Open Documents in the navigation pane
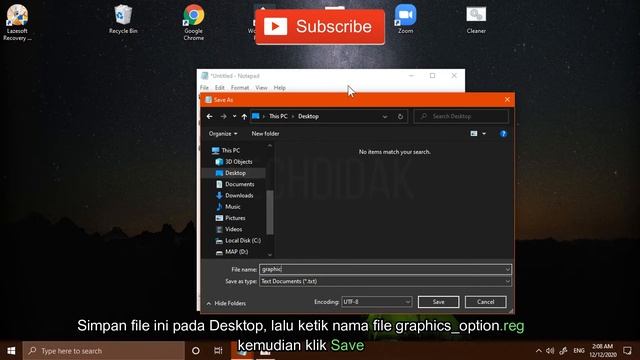Image resolution: width=640 pixels, height=360 pixels. pyautogui.click(x=239, y=184)
